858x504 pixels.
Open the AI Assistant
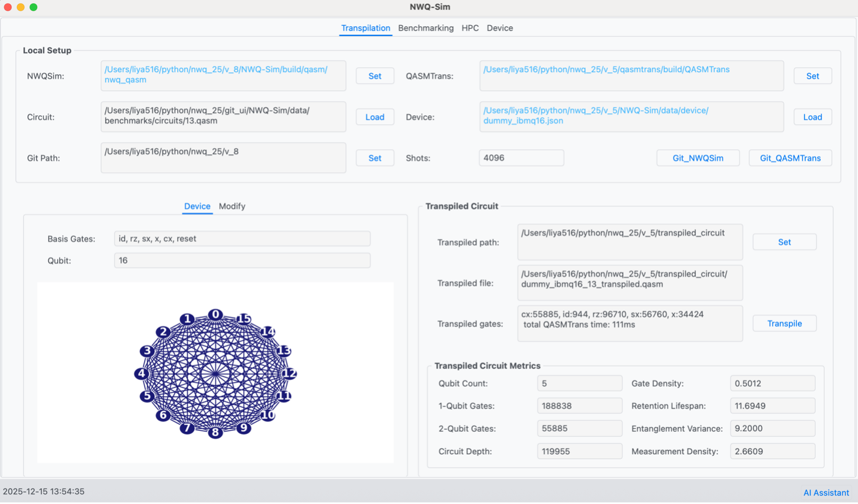[x=826, y=493]
